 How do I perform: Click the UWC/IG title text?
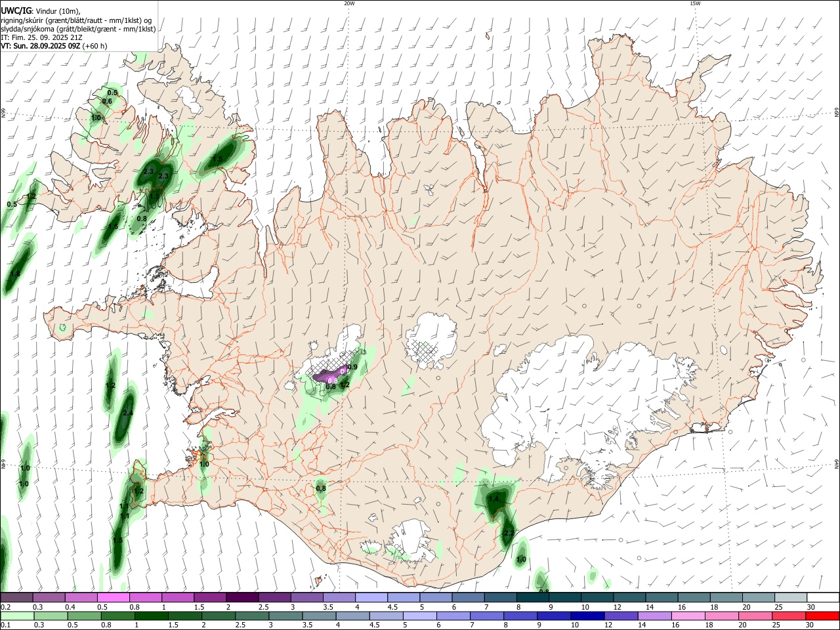click(x=16, y=10)
